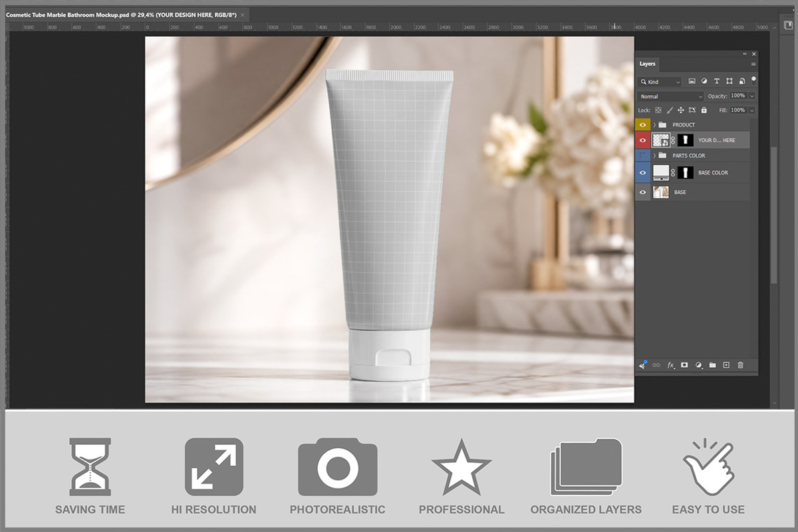This screenshot has height=532, width=798.
Task: Prevent auto-nesting with artboard lock icon
Action: point(692,110)
